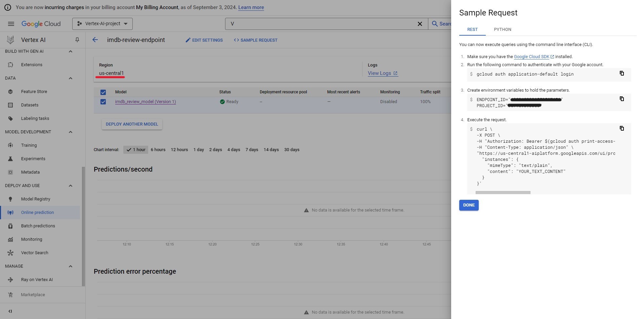The image size is (644, 319).
Task: Click the Google Cloud logo
Action: tap(41, 24)
